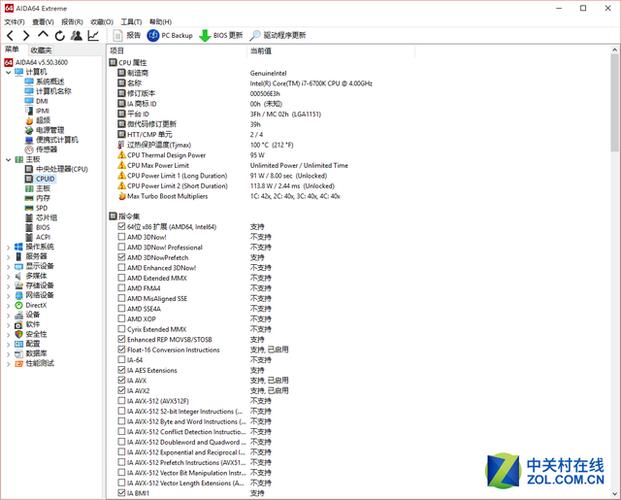Open 驱动程序更新 driver update

(x=278, y=35)
